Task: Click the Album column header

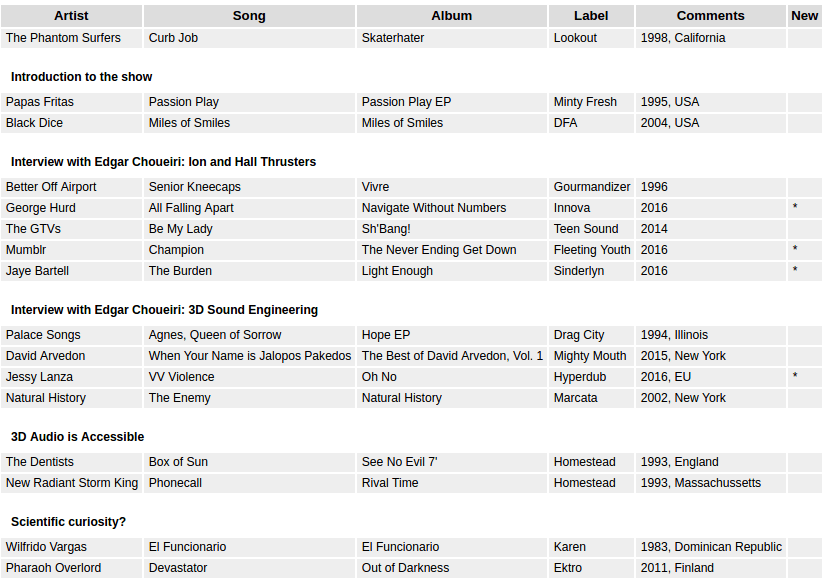Action: coord(451,16)
